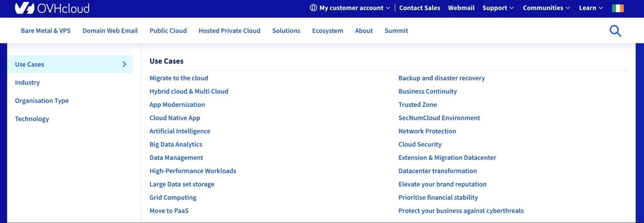The image size is (644, 223).
Task: Open Hybrid cloud & Multi Cloud link
Action: click(x=189, y=91)
